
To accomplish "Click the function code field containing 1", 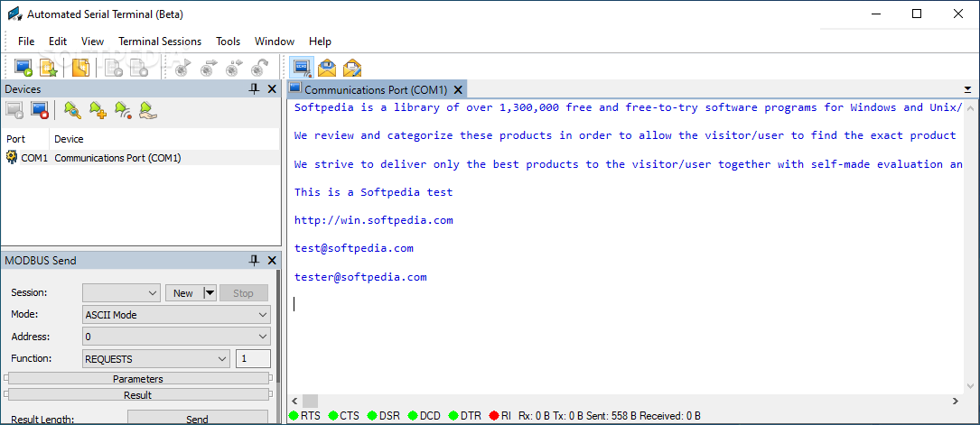I will coord(253,359).
